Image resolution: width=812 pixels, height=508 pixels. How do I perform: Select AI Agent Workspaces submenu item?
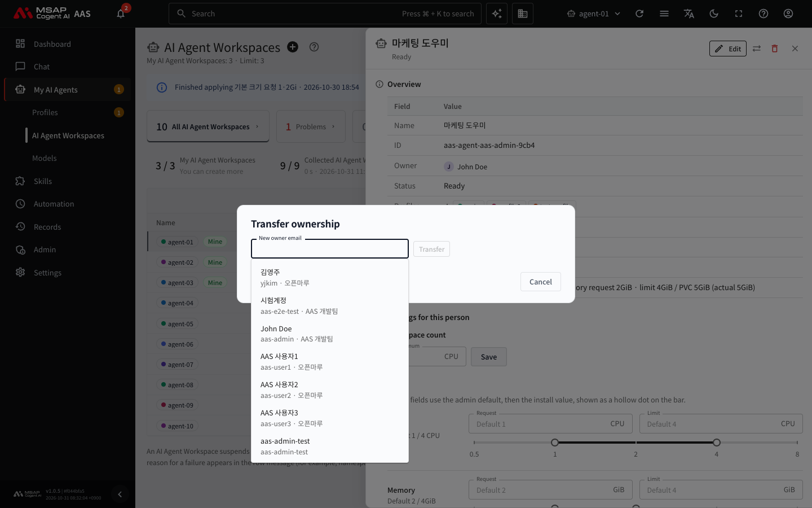(68, 135)
